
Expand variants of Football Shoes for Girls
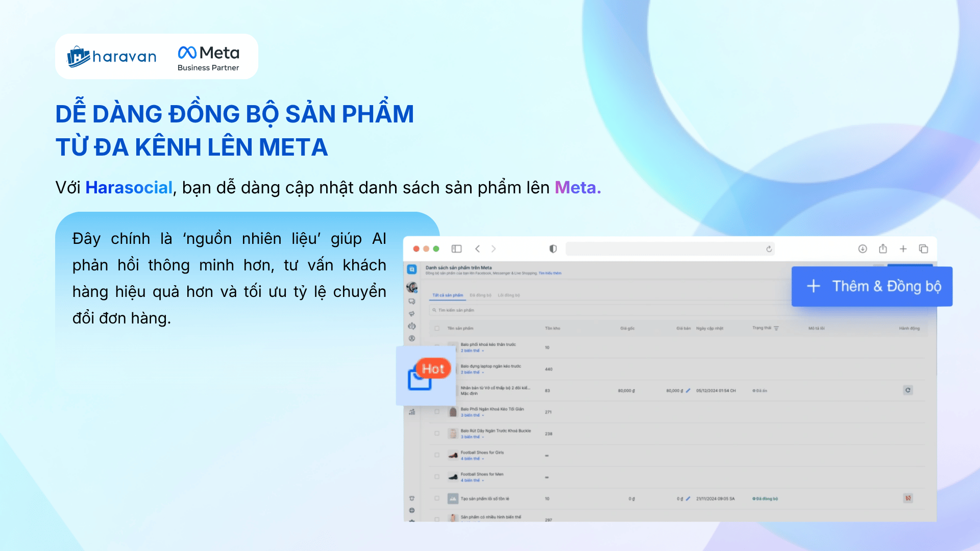tap(472, 459)
